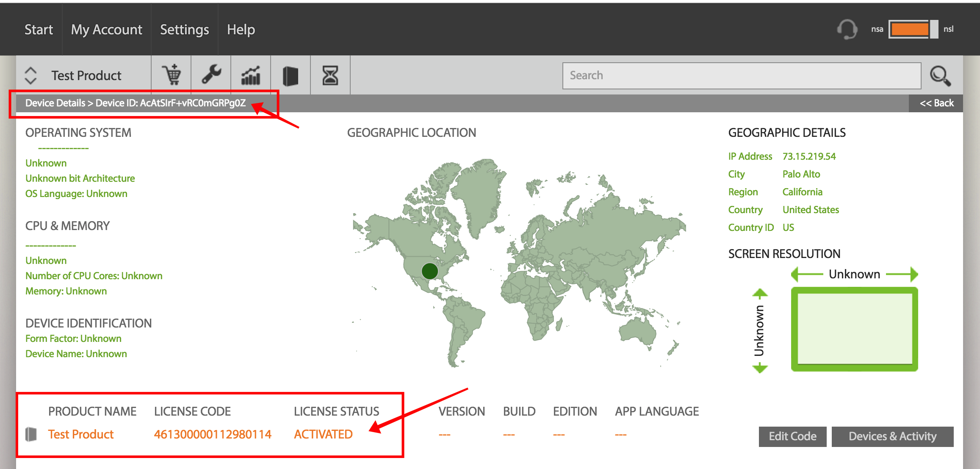This screenshot has height=469, width=980.
Task: Select the wrench tools icon
Action: tap(211, 75)
